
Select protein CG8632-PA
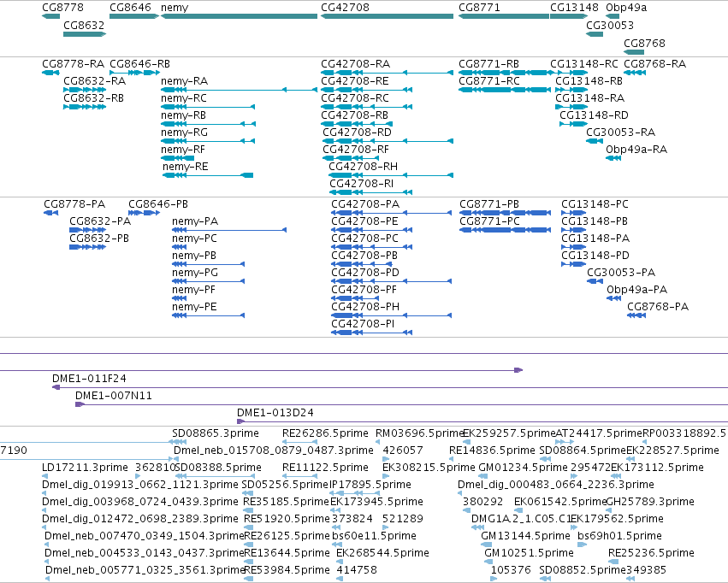click(88, 230)
